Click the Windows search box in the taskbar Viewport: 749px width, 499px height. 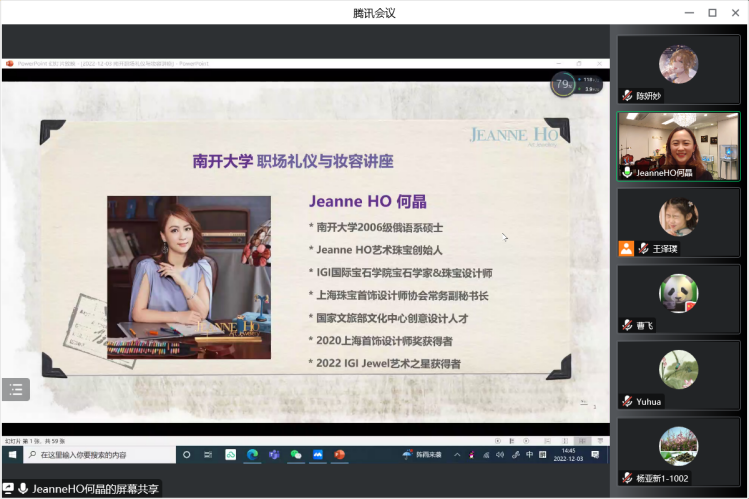[98, 454]
